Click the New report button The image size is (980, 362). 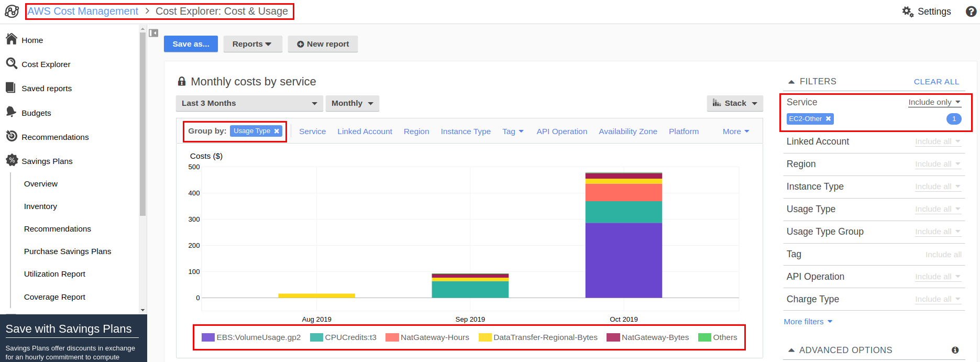pos(323,44)
